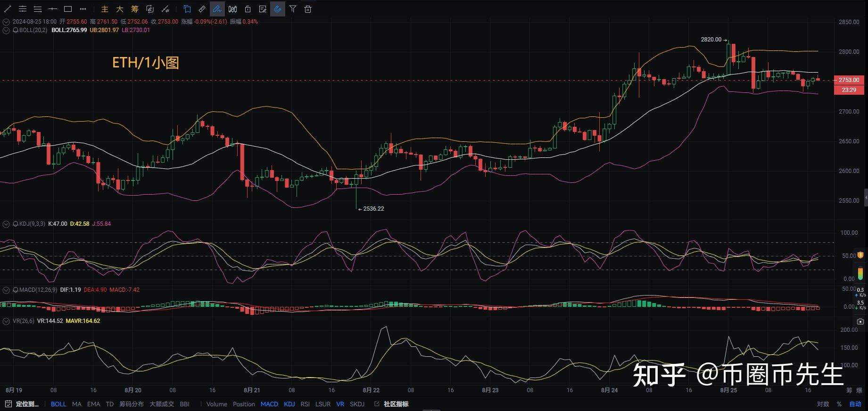This screenshot has width=868, height=411.
Task: Collapse the KDJ indicator panel chevron
Action: pos(6,224)
